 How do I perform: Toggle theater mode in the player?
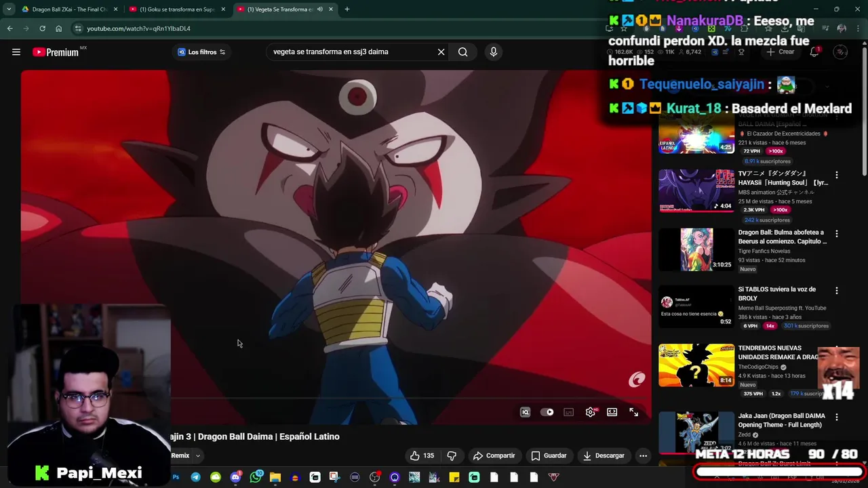612,412
